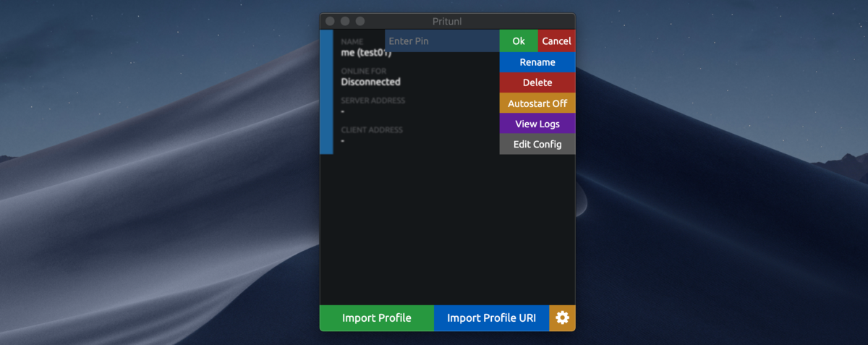This screenshot has width=868, height=345.
Task: Open the settings gear icon
Action: 562,318
